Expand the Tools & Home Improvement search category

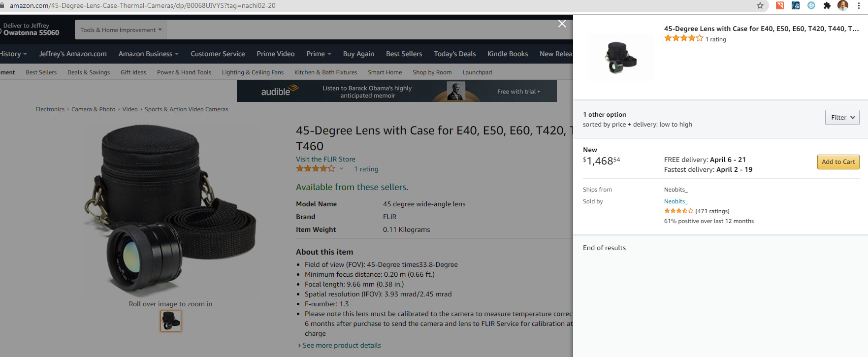click(x=121, y=30)
